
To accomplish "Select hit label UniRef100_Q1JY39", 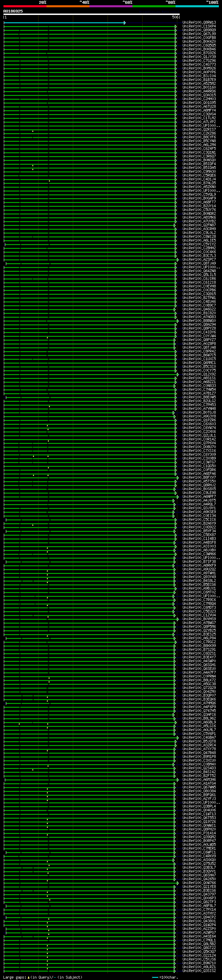I will pos(199,57).
